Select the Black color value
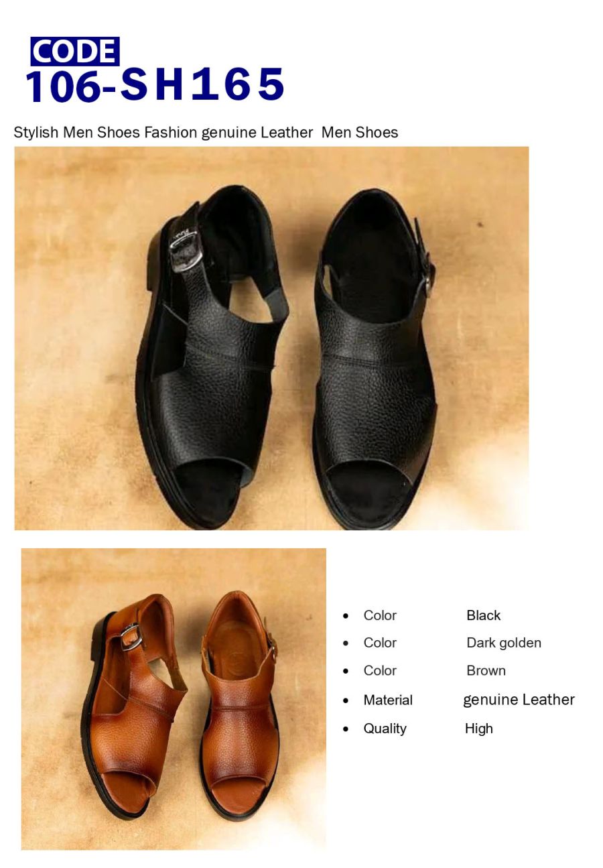This screenshot has width=603, height=868. 483,615
